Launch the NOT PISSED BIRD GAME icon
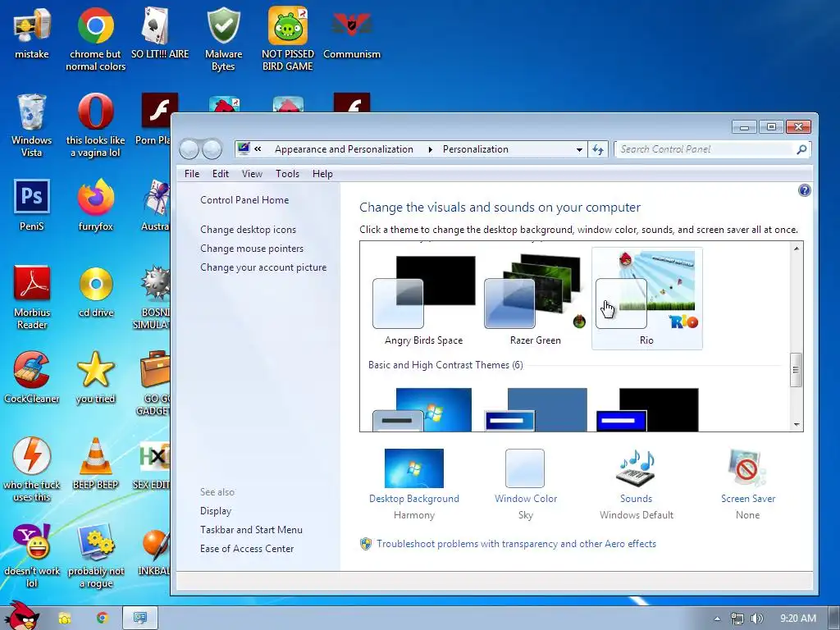 click(288, 39)
